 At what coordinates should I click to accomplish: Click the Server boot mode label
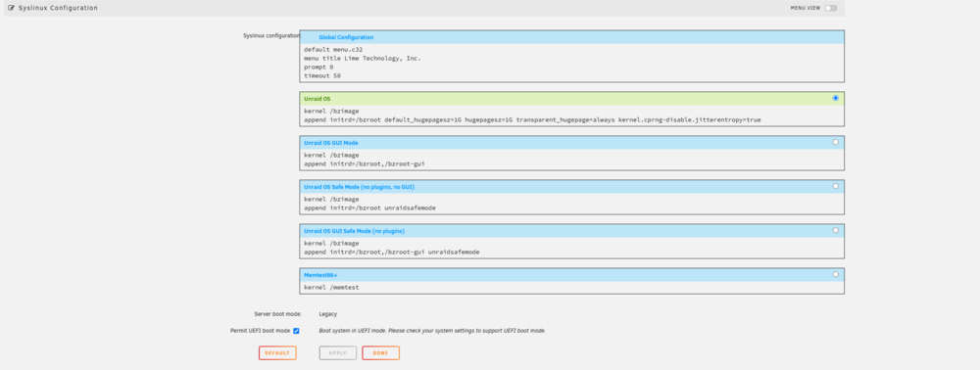click(x=278, y=314)
